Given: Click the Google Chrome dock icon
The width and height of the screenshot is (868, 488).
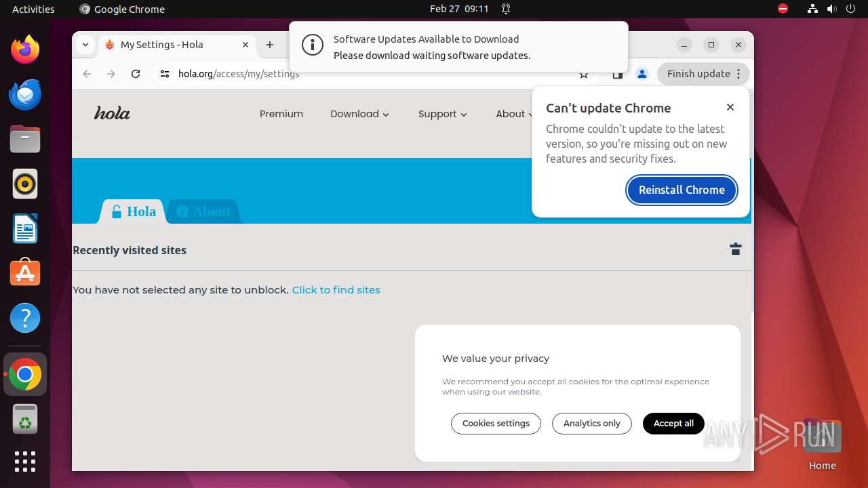Looking at the screenshot, I should pos(25,374).
